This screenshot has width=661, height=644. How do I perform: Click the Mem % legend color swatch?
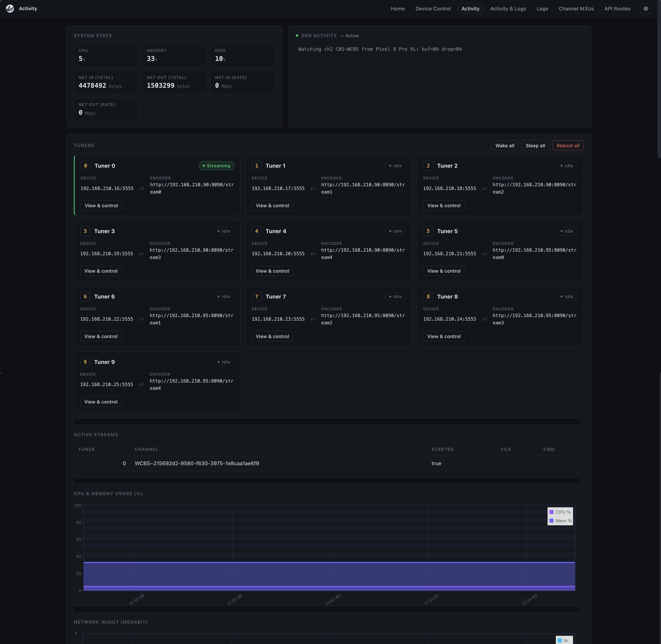pos(552,520)
